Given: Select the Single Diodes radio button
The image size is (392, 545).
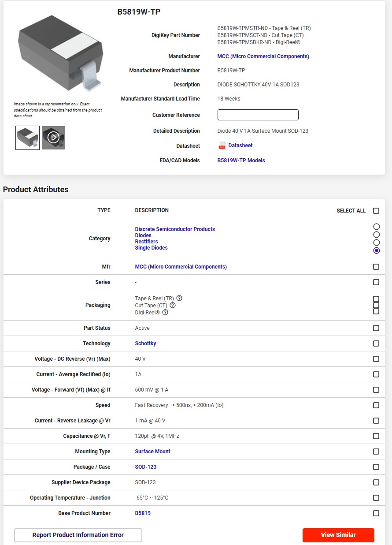Looking at the screenshot, I should [x=376, y=250].
